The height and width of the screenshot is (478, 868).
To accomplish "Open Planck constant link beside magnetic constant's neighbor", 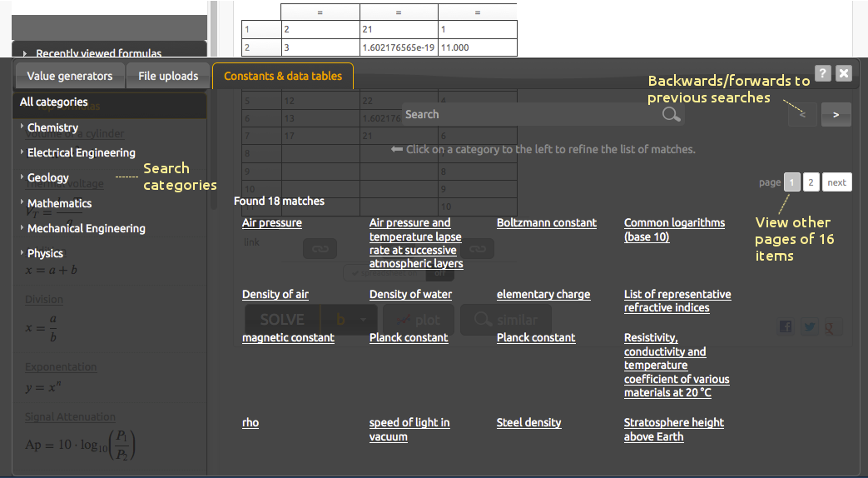I will coord(536,337).
